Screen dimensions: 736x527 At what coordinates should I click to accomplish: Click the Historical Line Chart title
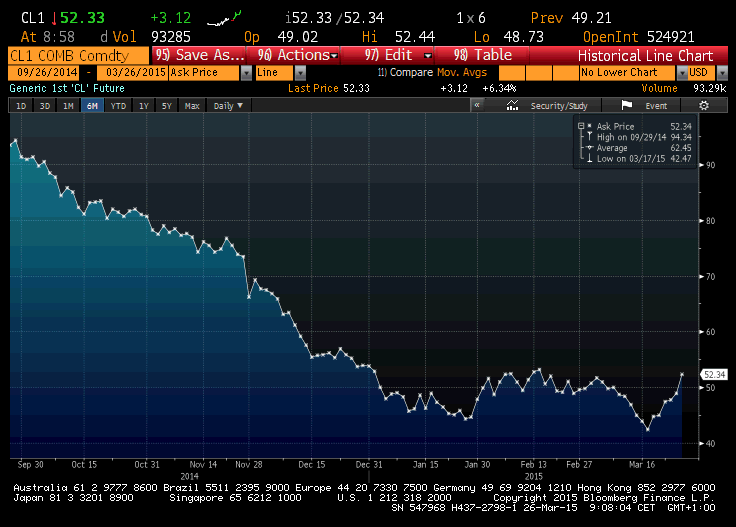(645, 55)
